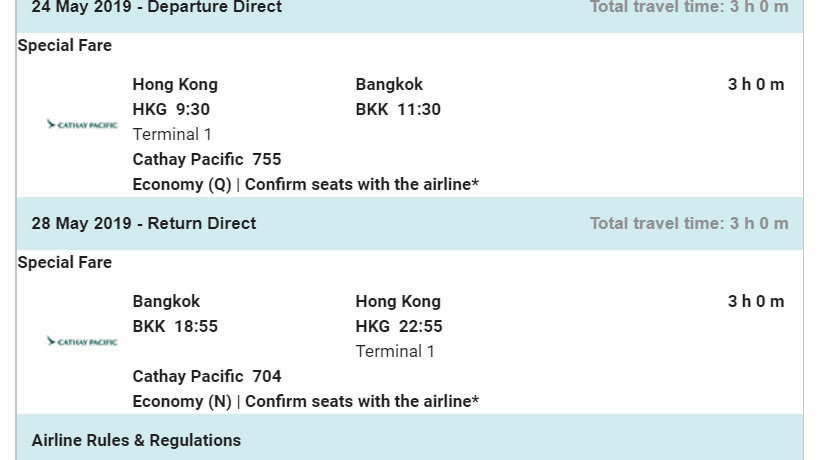
Task: Collapse the 28 May 2019 Return Direct section
Action: tap(144, 224)
